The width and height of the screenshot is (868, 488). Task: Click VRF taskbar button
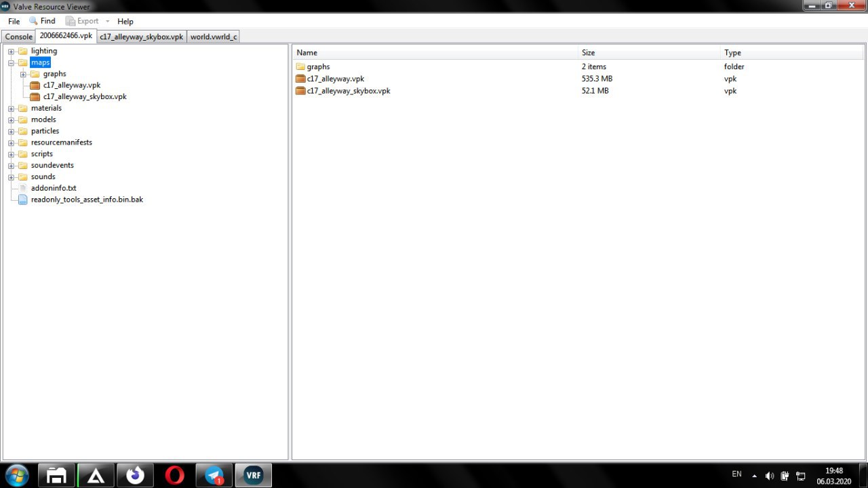point(254,475)
